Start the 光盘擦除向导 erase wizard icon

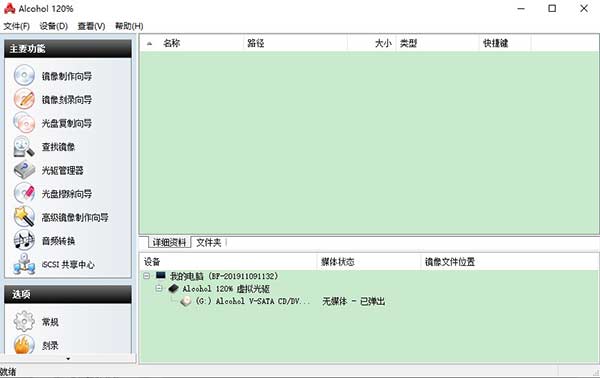click(24, 194)
